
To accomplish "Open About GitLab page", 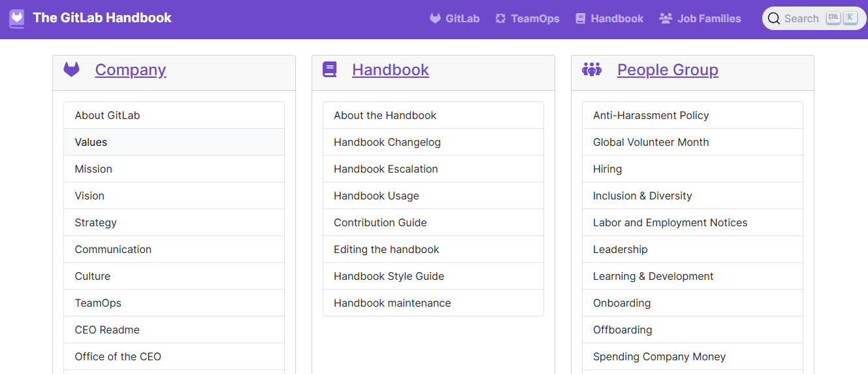I will (174, 115).
